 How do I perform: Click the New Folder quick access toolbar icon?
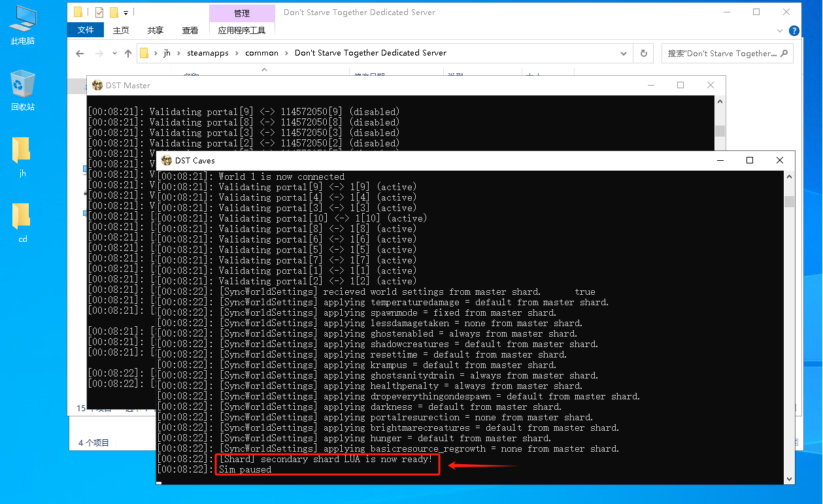click(114, 12)
